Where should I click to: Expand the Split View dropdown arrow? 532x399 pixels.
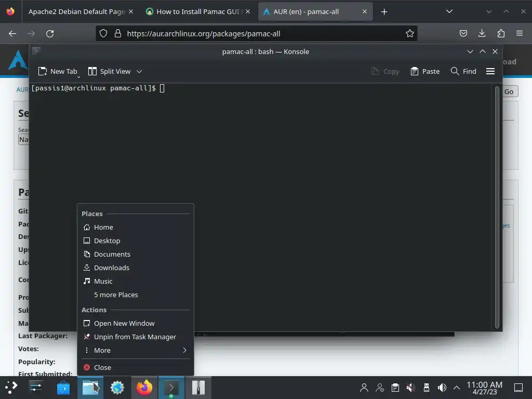tap(139, 71)
